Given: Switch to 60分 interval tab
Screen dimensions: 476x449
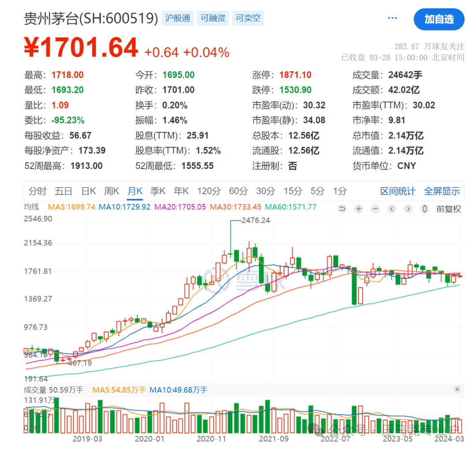Looking at the screenshot, I should 238,191.
